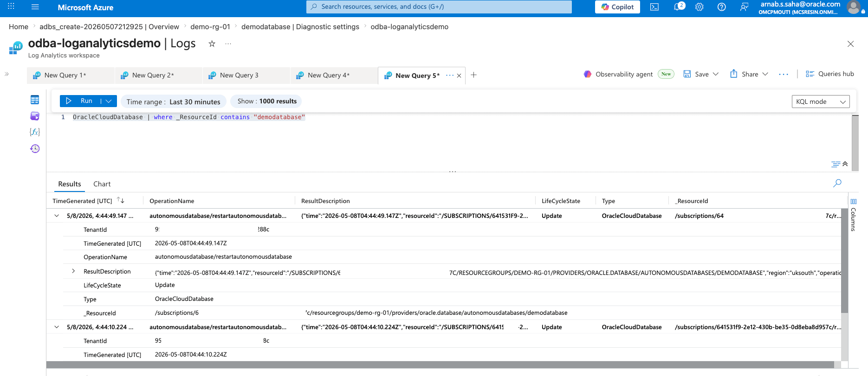Collapse the query editor double chevron
Image resolution: width=868 pixels, height=376 pixels.
[845, 164]
